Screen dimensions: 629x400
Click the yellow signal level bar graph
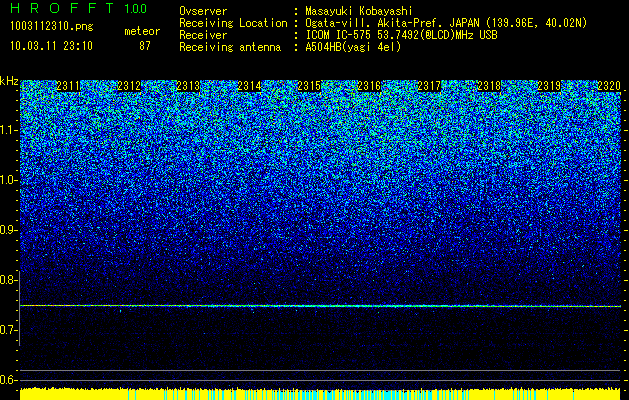[320, 394]
